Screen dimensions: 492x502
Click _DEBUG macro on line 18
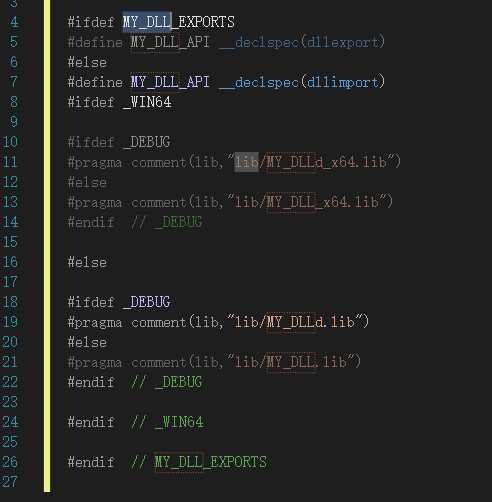pos(147,302)
